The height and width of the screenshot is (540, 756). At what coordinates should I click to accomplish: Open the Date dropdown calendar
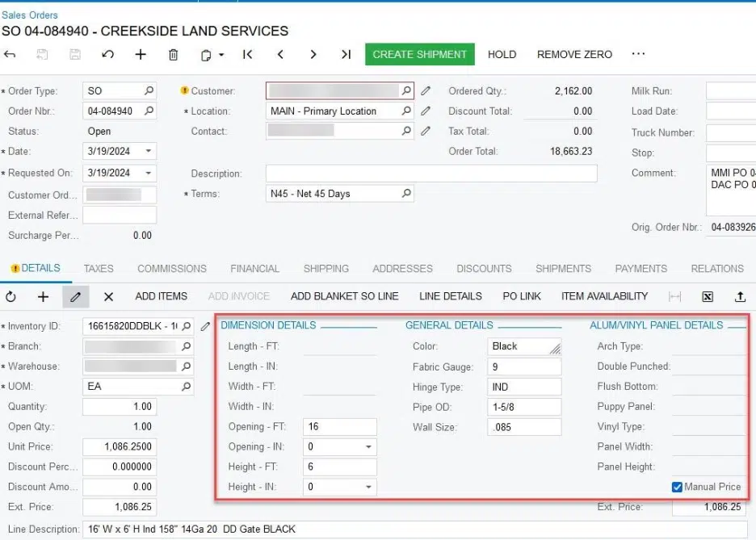[x=149, y=151]
